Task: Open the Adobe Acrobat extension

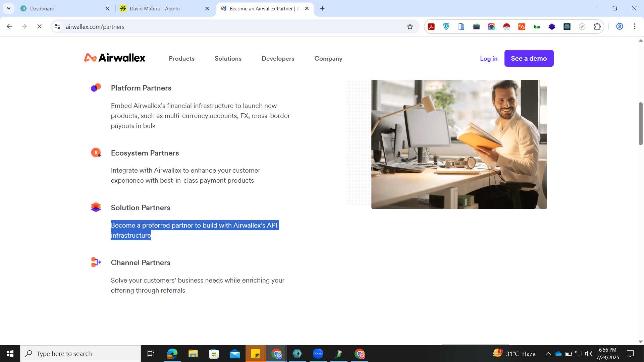Action: (x=431, y=26)
